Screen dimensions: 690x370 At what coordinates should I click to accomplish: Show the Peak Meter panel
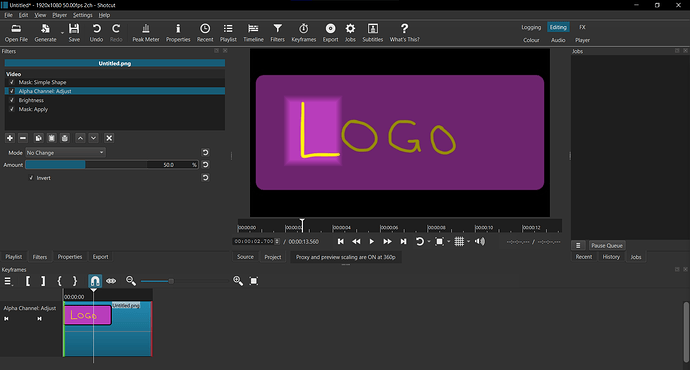pos(146,33)
